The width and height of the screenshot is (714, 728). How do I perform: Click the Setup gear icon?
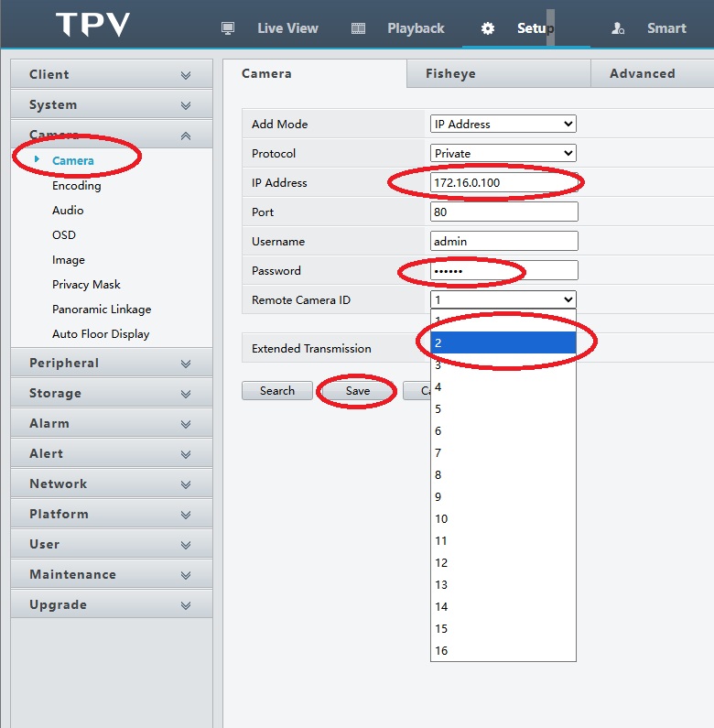[488, 28]
